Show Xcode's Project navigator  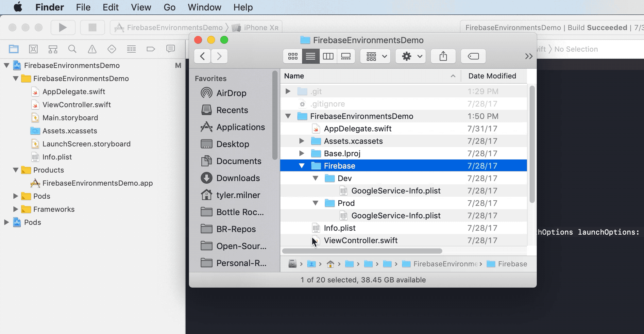click(x=14, y=49)
